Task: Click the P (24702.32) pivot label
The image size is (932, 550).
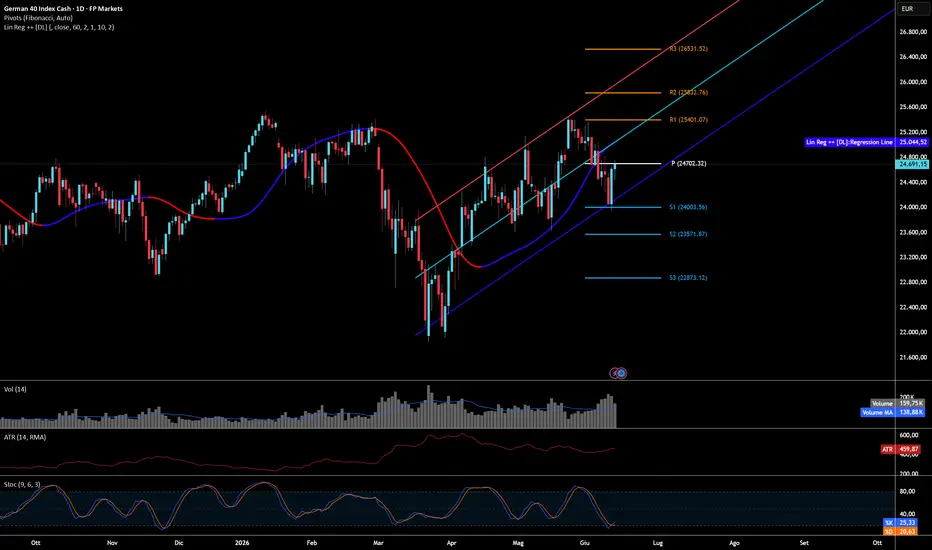Action: pos(688,164)
